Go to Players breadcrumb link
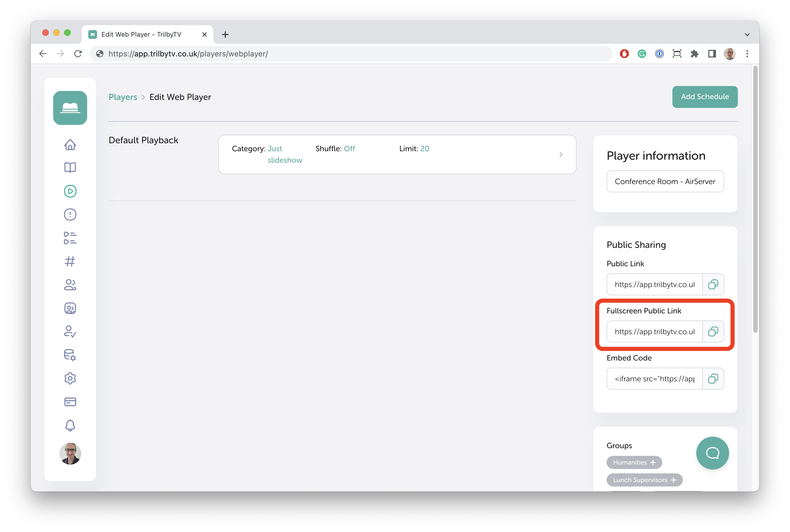Viewport: 790px width, 532px height. click(123, 97)
